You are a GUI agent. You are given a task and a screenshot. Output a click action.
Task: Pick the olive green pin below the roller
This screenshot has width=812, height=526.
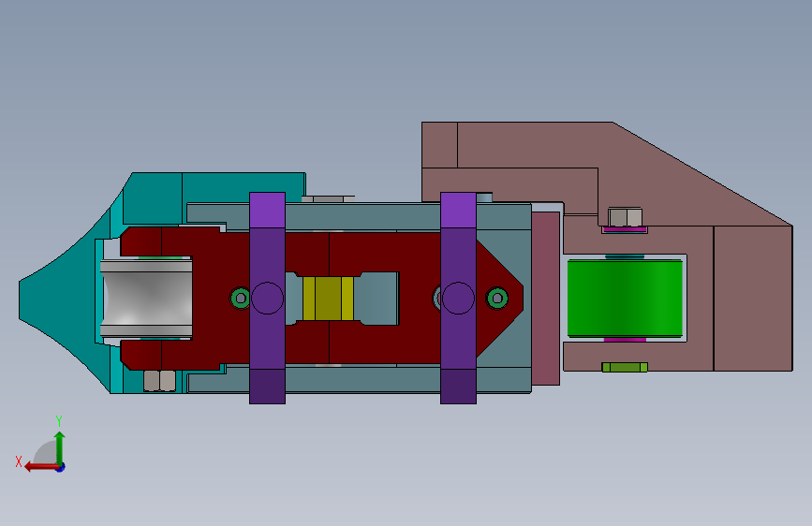pyautogui.click(x=625, y=367)
